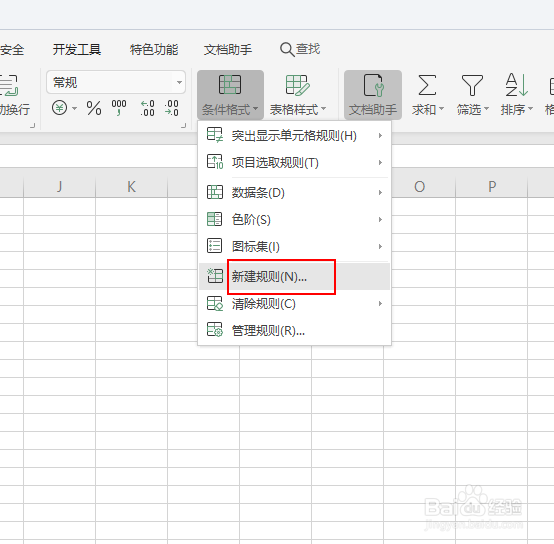Expand the 图标集 submenu arrow
554x544 pixels.
(380, 246)
